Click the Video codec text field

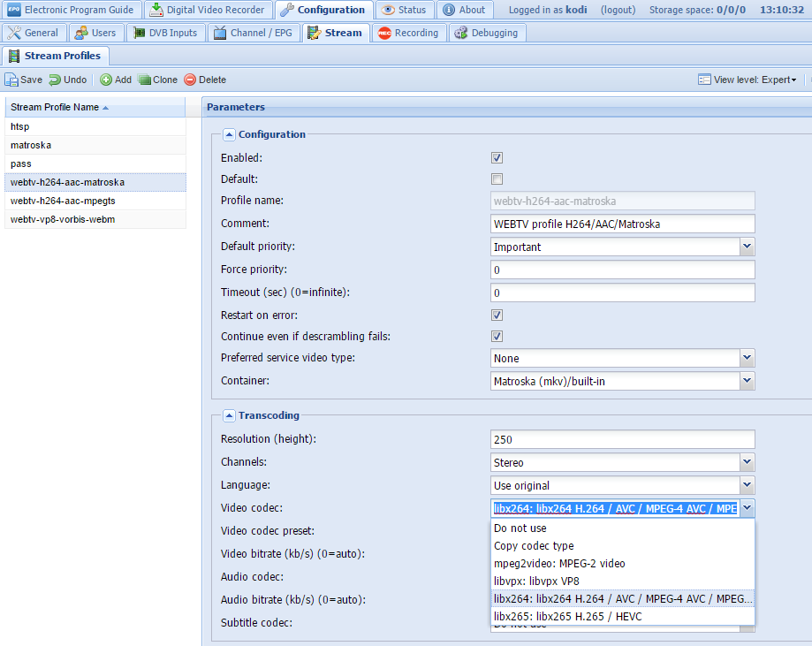coord(615,508)
